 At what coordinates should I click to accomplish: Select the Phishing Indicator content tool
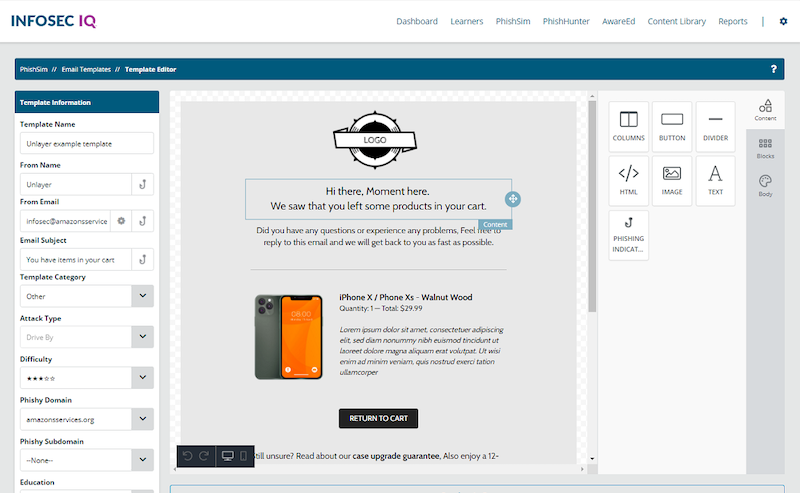pyautogui.click(x=629, y=235)
